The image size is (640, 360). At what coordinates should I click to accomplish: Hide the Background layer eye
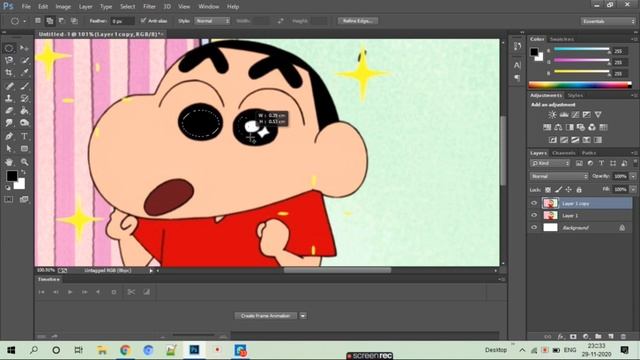click(534, 227)
